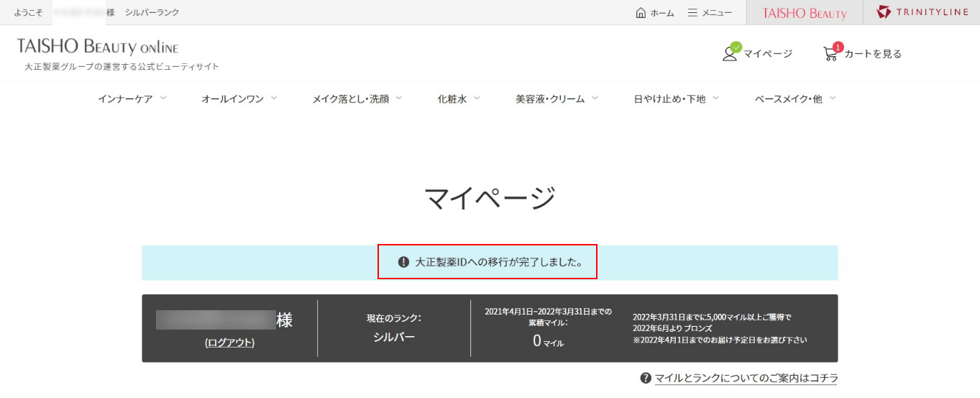The image size is (980, 398).
Task: Open the 日やけ止め・下地 menu
Action: click(669, 99)
